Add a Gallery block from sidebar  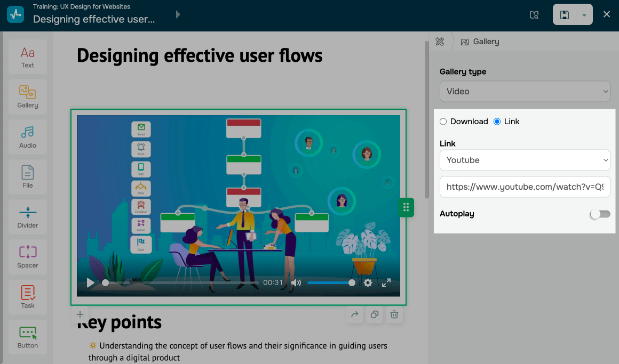[x=28, y=96]
